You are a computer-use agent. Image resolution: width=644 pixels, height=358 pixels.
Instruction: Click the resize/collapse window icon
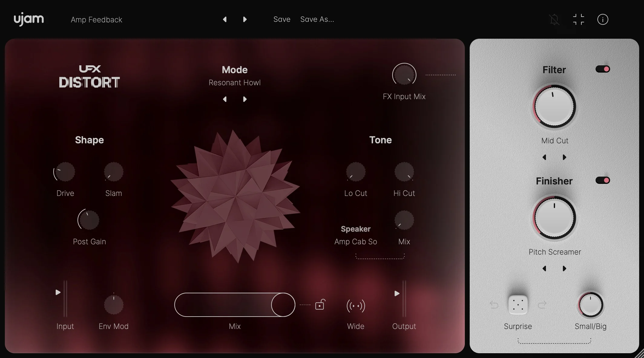click(579, 19)
